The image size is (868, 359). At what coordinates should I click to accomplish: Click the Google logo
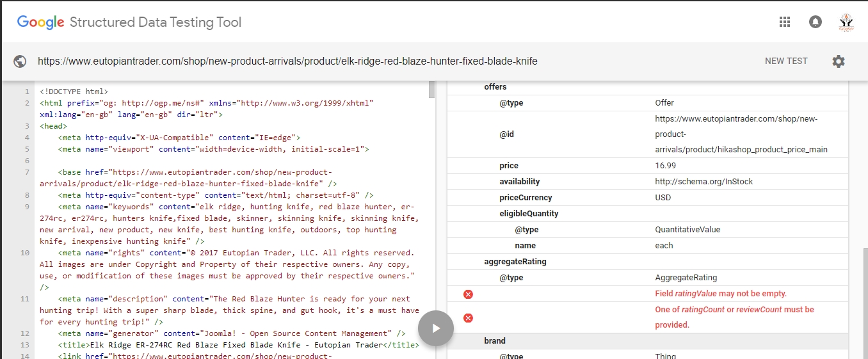[x=41, y=22]
